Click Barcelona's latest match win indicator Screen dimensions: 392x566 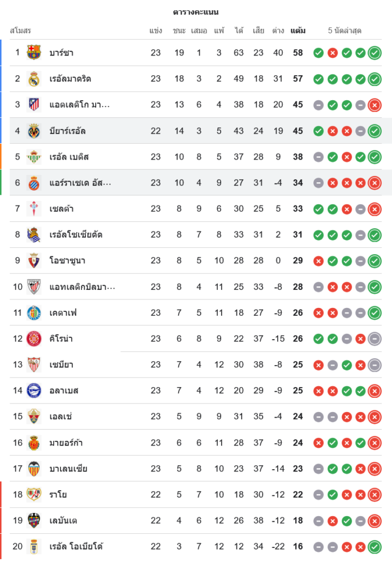pyautogui.click(x=374, y=53)
